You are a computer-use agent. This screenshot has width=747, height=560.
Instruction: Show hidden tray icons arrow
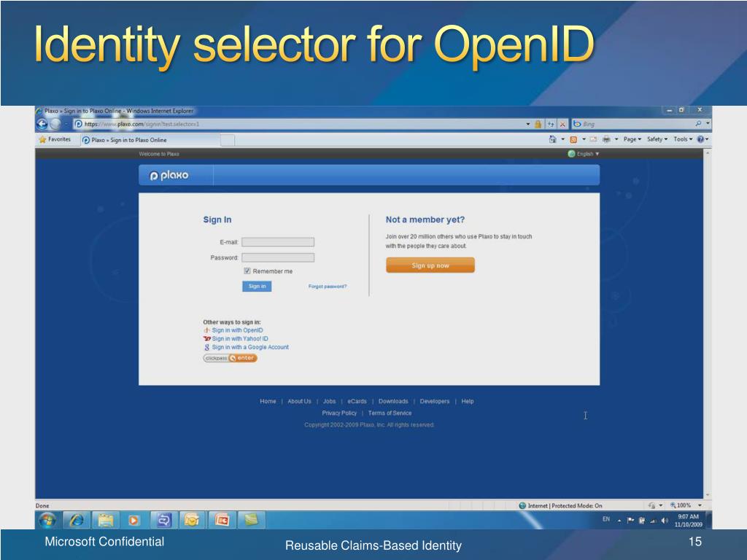(x=619, y=521)
